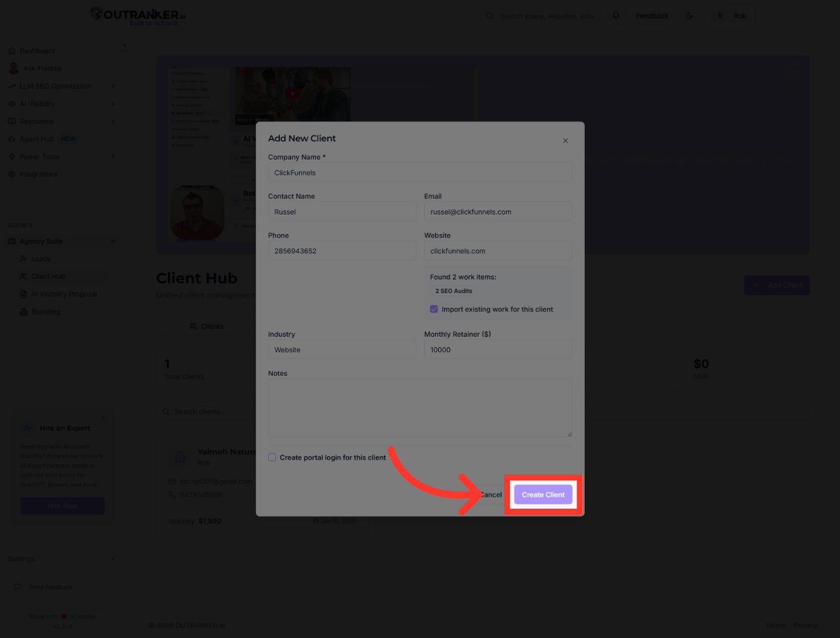
Task: Click the Monthly Retainer field
Action: click(x=498, y=350)
